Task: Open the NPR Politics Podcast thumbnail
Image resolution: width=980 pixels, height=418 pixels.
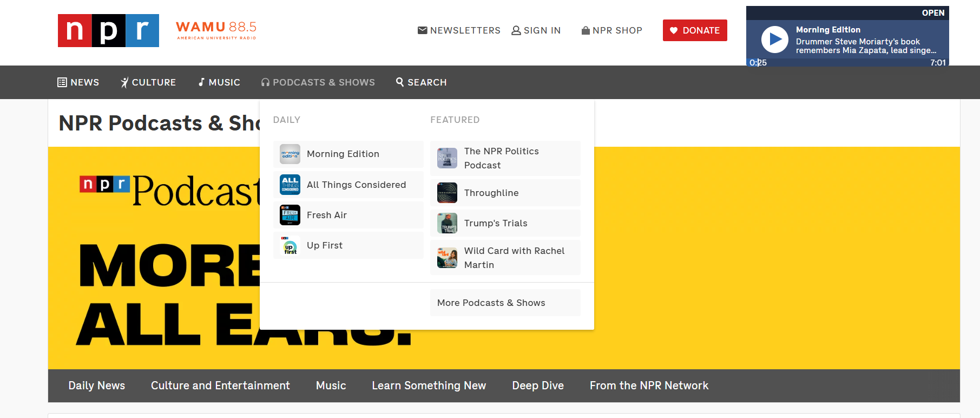Action: coord(447,158)
